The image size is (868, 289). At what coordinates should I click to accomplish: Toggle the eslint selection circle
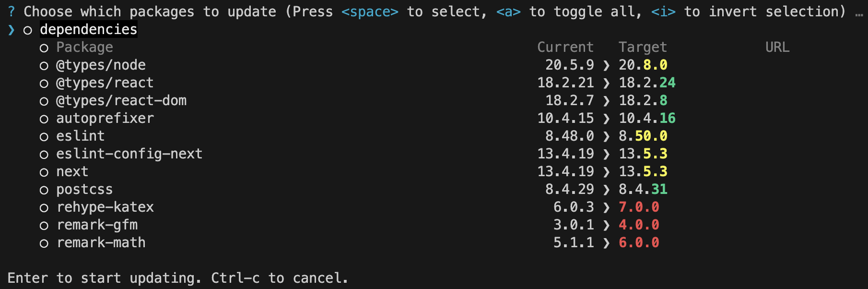point(44,137)
